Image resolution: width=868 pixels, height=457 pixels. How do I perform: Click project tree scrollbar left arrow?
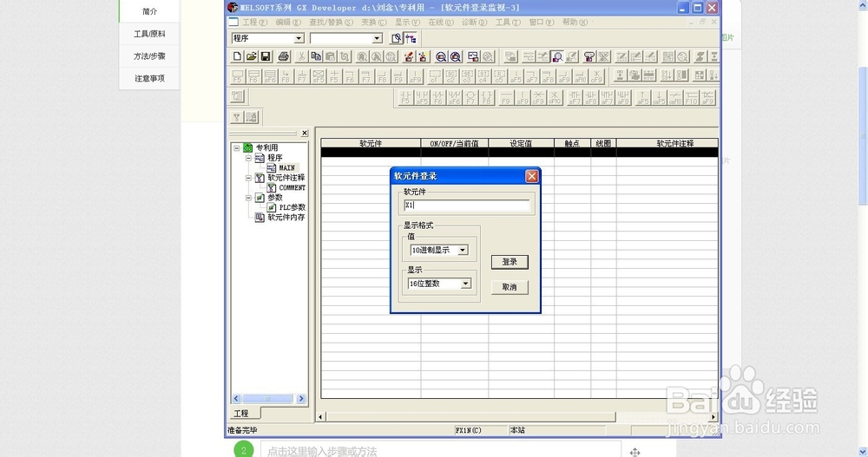click(x=236, y=398)
